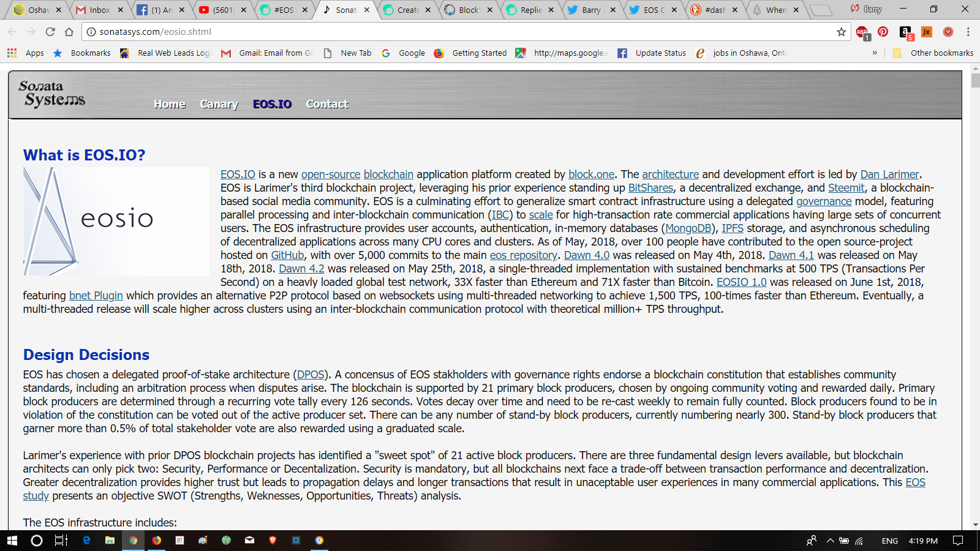Follow the eos repository link

coord(523,255)
